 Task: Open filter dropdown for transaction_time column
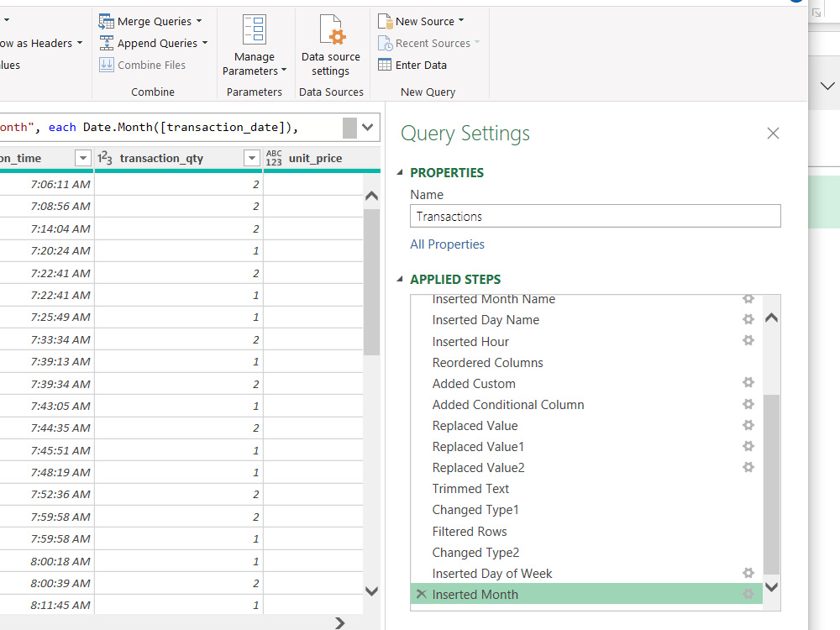pos(82,158)
